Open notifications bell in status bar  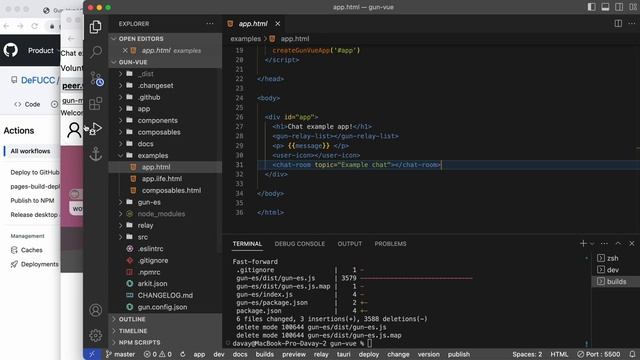tap(632, 354)
